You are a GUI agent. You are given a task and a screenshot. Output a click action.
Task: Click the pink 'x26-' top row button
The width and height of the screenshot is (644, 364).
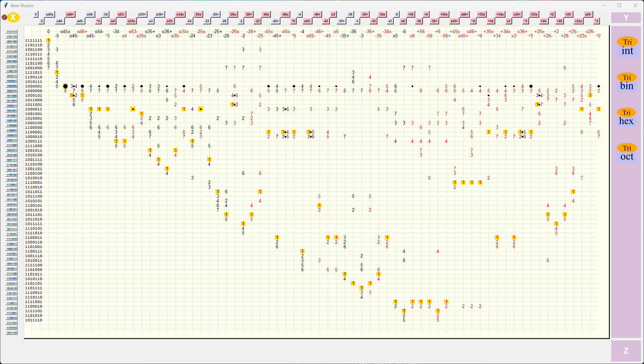tap(588, 14)
